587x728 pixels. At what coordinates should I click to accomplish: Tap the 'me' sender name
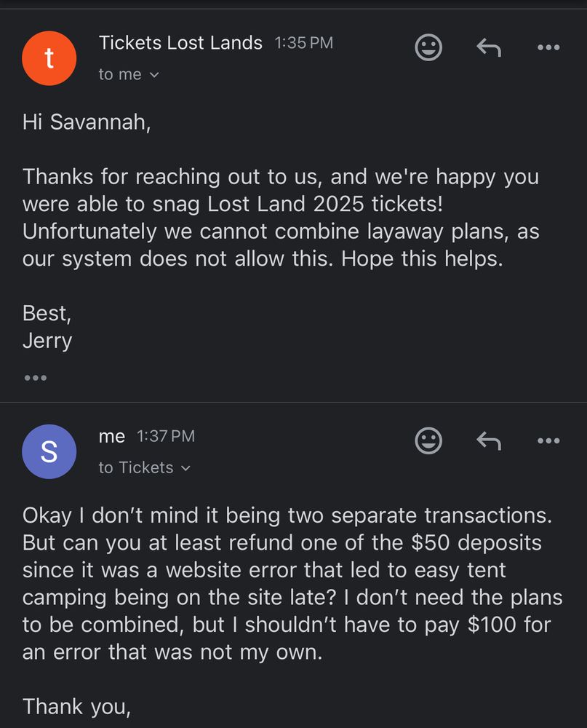[x=112, y=436]
